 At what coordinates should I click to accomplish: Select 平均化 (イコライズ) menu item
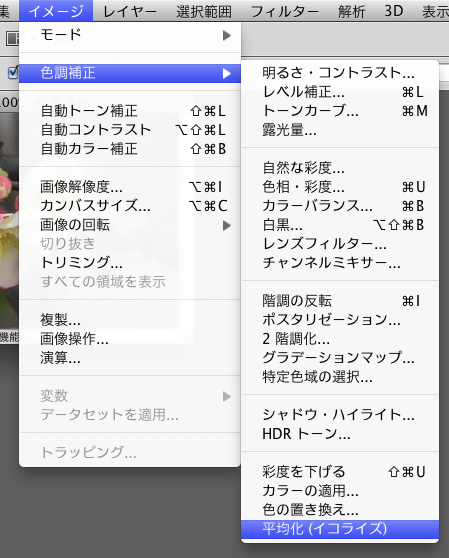pyautogui.click(x=340, y=529)
